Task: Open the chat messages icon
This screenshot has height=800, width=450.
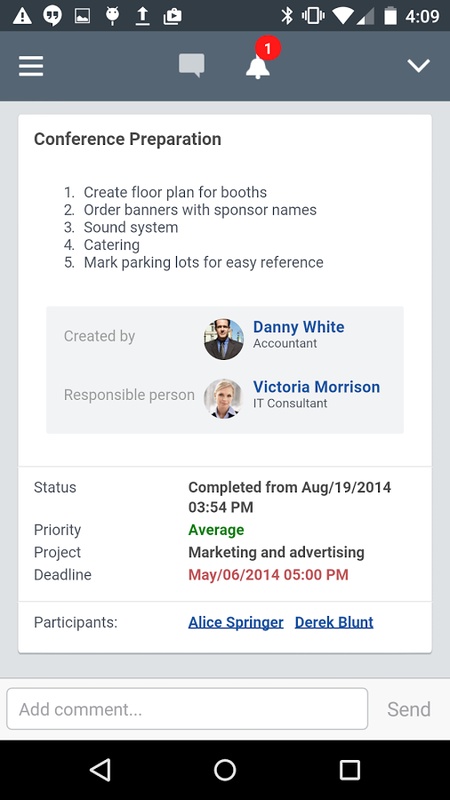Action: 192,66
